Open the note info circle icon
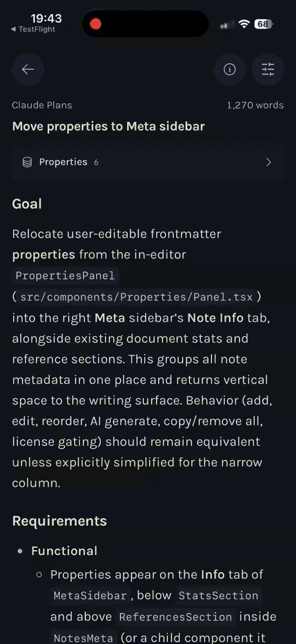Image resolution: width=296 pixels, height=644 pixels. coord(230,69)
